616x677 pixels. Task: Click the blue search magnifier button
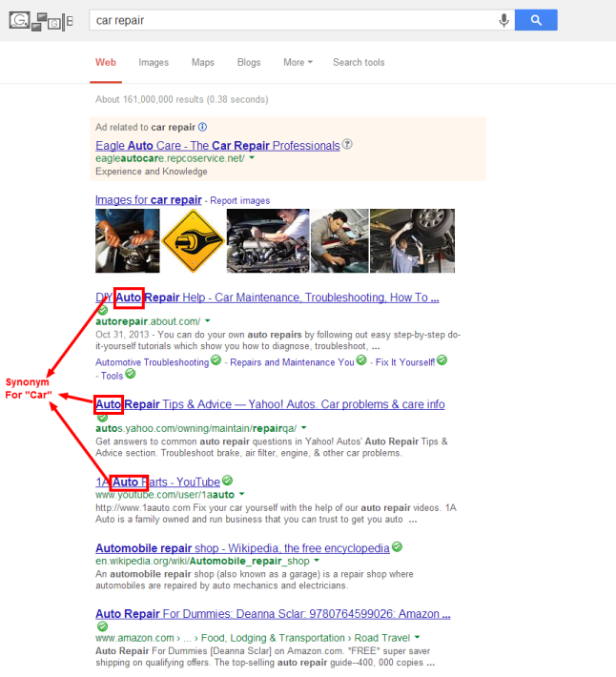point(536,20)
